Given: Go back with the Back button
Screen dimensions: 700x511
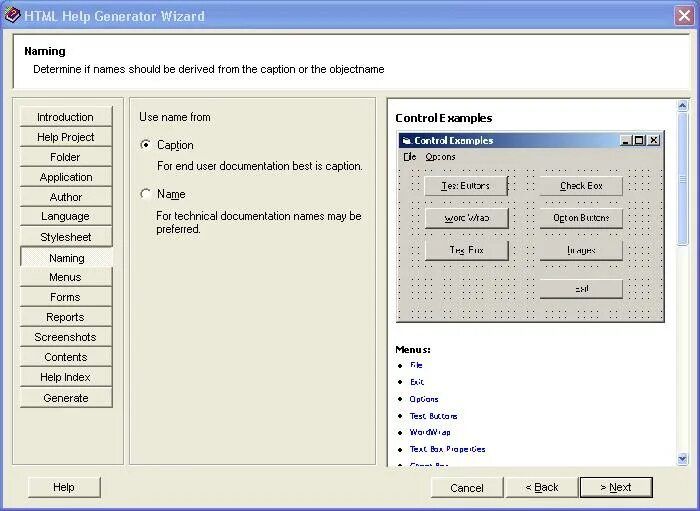Looking at the screenshot, I should pyautogui.click(x=542, y=487).
